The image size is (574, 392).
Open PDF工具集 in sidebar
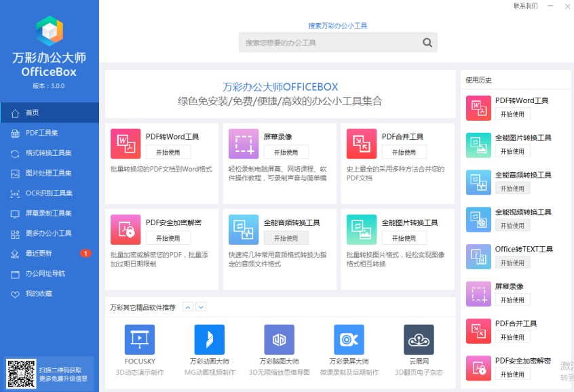[x=50, y=133]
